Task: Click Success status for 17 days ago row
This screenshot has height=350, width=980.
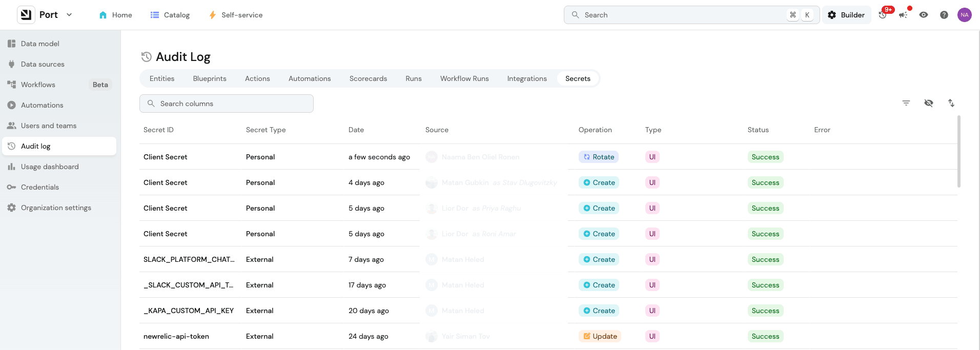Action: click(765, 285)
